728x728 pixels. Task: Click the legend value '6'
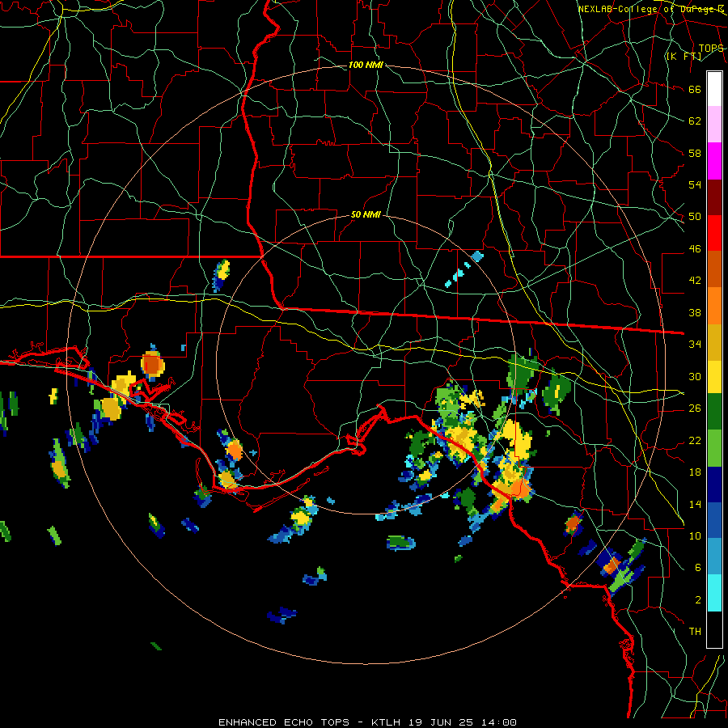pos(698,568)
